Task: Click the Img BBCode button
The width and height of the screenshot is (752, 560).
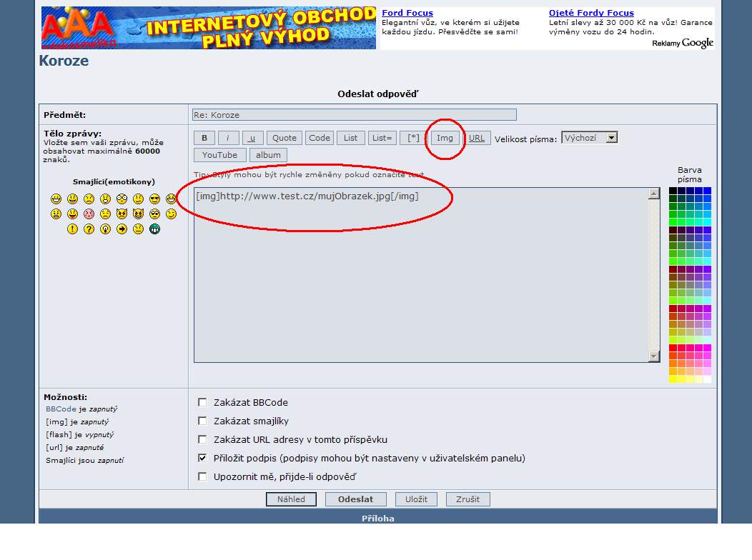Action: pos(445,138)
